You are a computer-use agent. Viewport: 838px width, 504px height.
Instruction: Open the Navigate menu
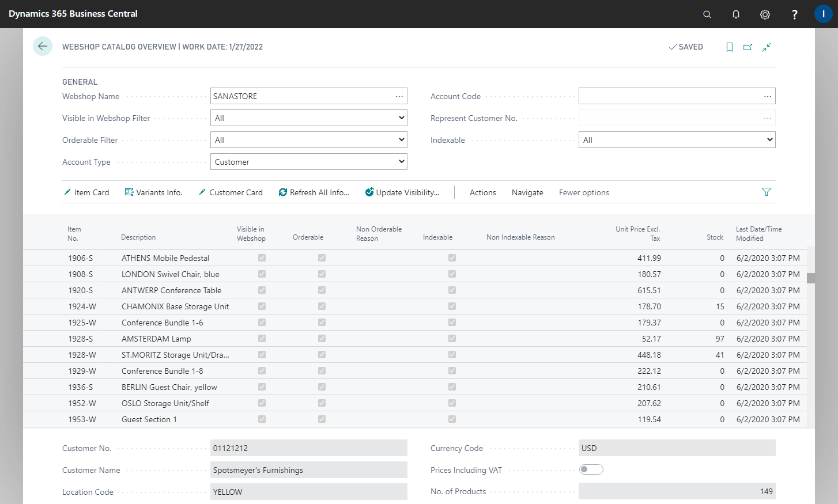click(527, 192)
